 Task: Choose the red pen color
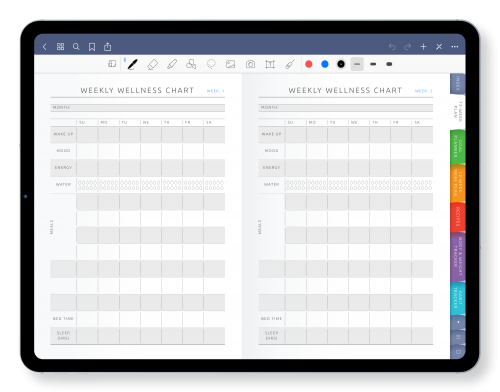309,64
